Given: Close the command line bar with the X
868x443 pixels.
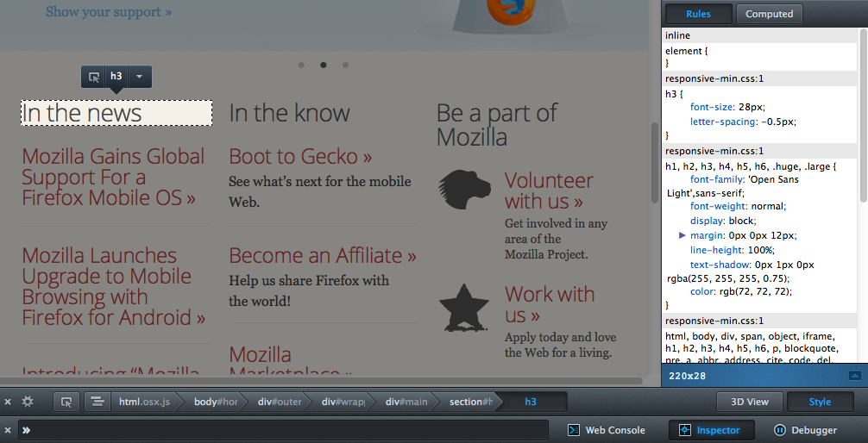Looking at the screenshot, I should [x=8, y=430].
